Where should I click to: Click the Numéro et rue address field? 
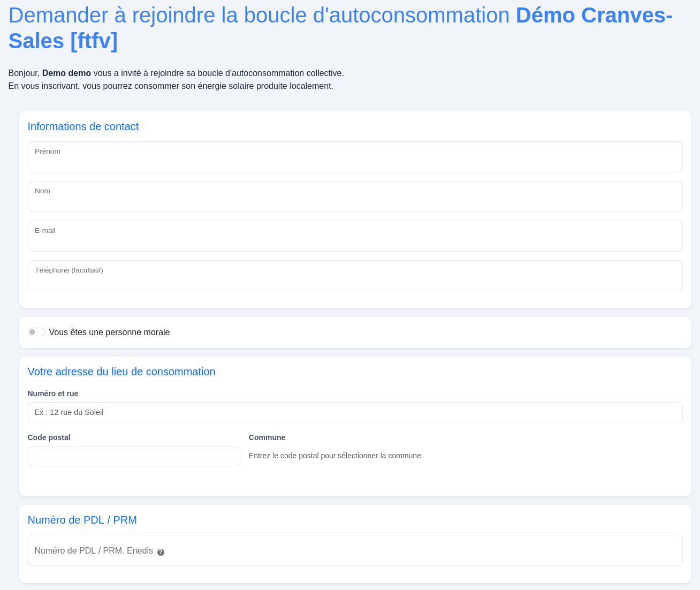coord(355,412)
